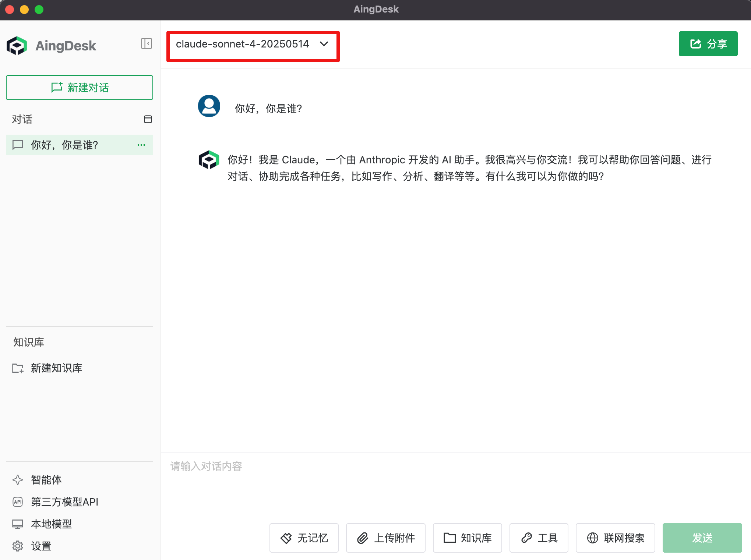
Task: Click the 知识库 section header
Action: [x=28, y=343]
